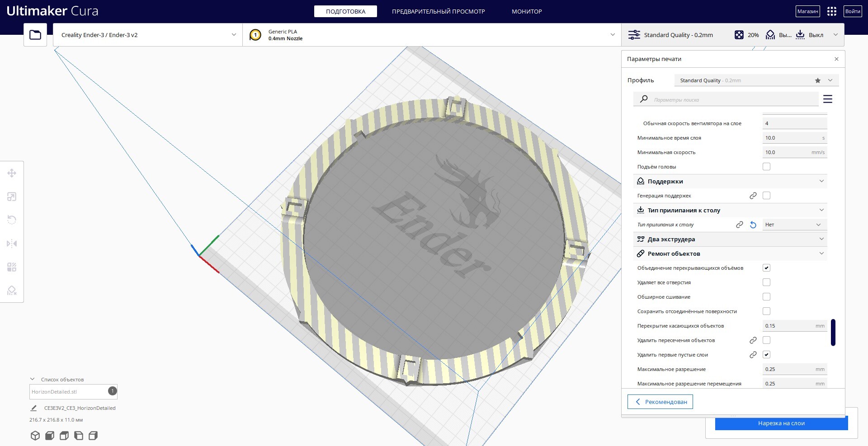Click the profile favorite star icon
The height and width of the screenshot is (446, 868).
pos(818,80)
